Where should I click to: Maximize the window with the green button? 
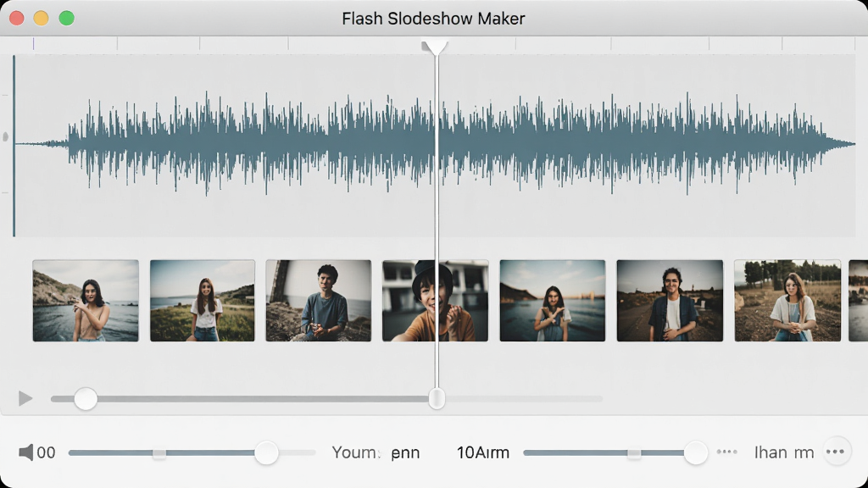(66, 19)
